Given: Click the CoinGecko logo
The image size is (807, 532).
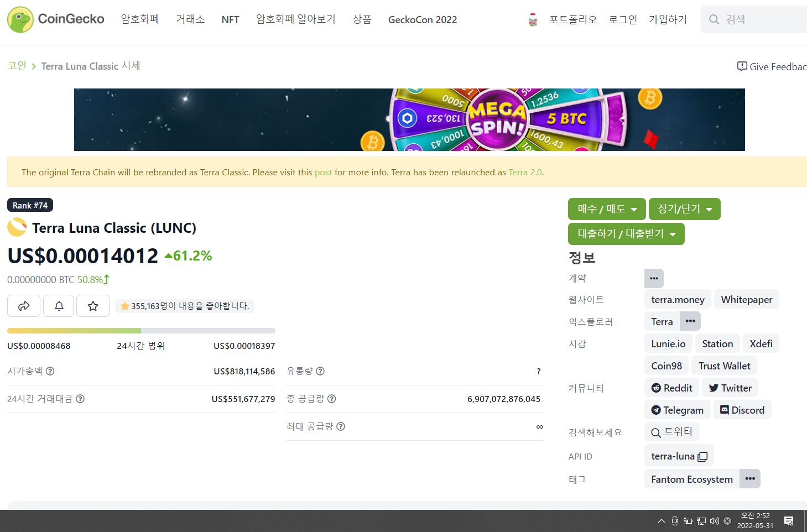Looking at the screenshot, I should click(x=56, y=19).
